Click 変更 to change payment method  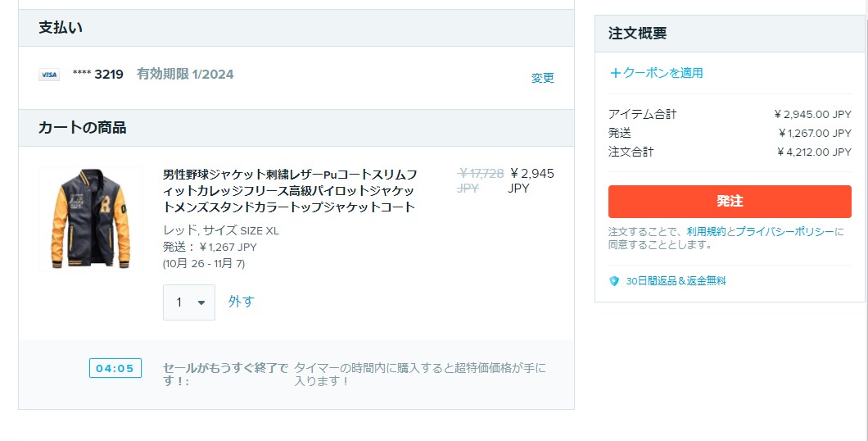pos(542,78)
